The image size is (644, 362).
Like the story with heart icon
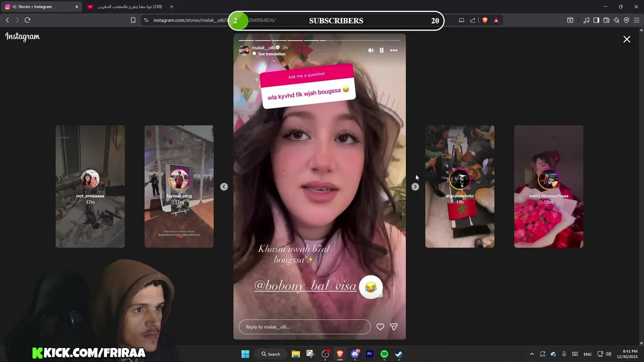(x=380, y=327)
